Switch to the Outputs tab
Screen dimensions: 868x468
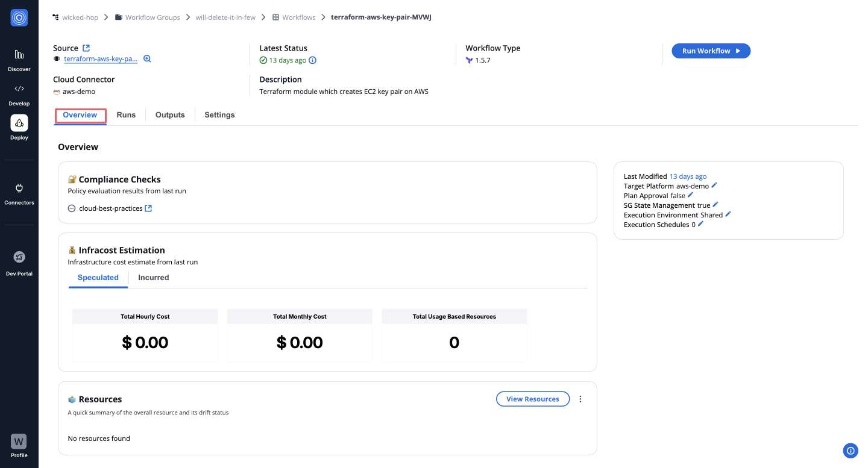(170, 115)
